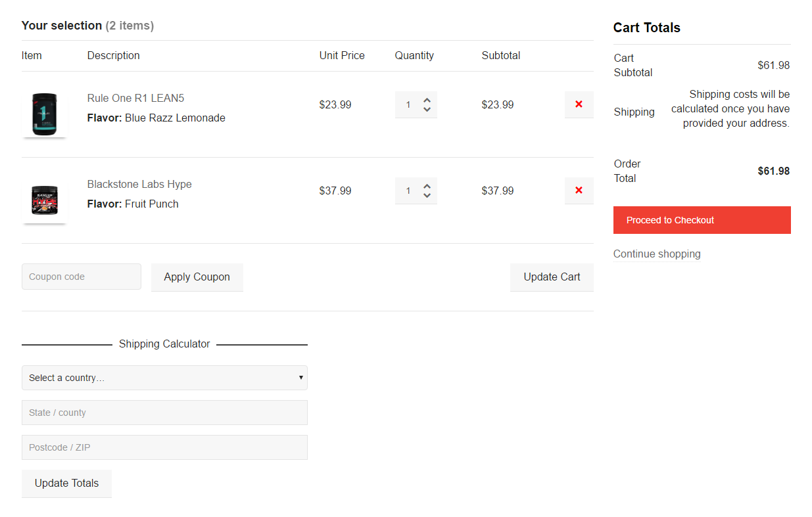Screen dimensions: 812x517
Task: Proceed to Checkout
Action: coord(702,220)
